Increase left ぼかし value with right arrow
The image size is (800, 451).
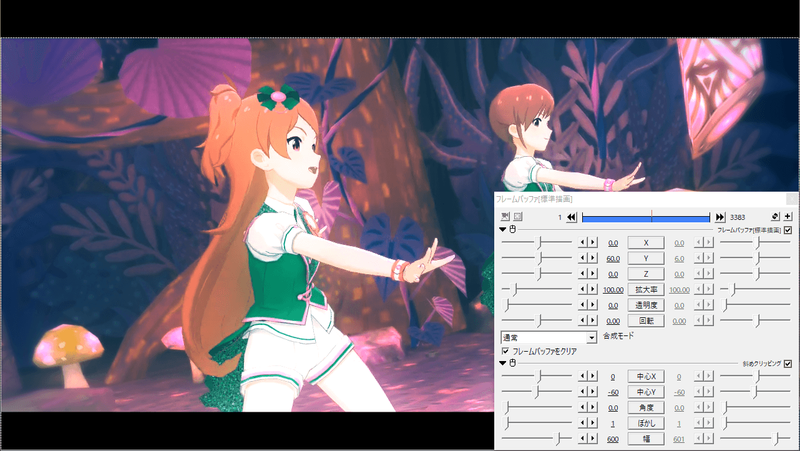point(593,423)
